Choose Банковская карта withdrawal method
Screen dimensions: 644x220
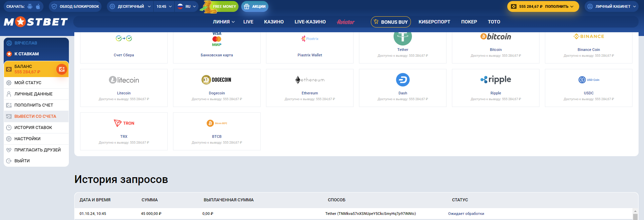(217, 48)
